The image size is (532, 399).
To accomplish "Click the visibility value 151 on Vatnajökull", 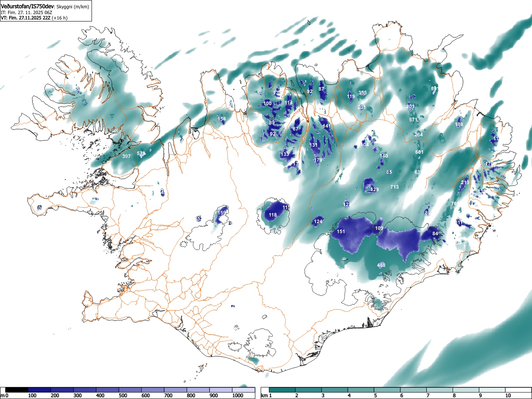I will tap(341, 232).
